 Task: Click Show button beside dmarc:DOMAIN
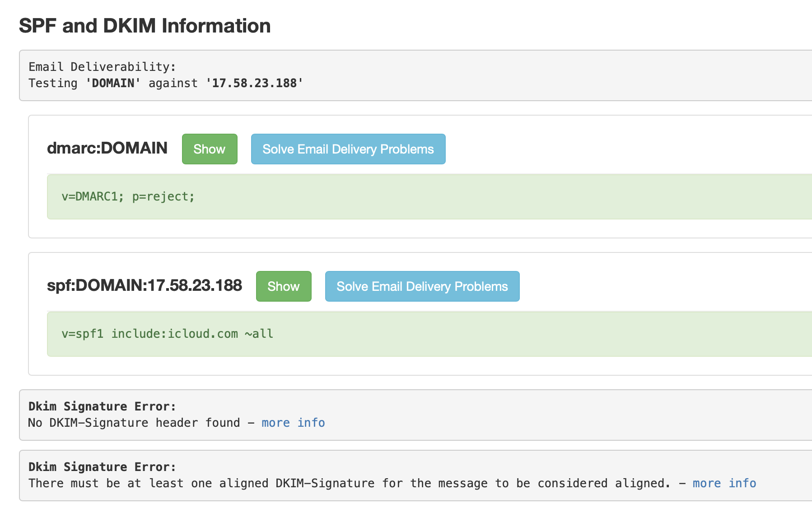click(x=210, y=149)
